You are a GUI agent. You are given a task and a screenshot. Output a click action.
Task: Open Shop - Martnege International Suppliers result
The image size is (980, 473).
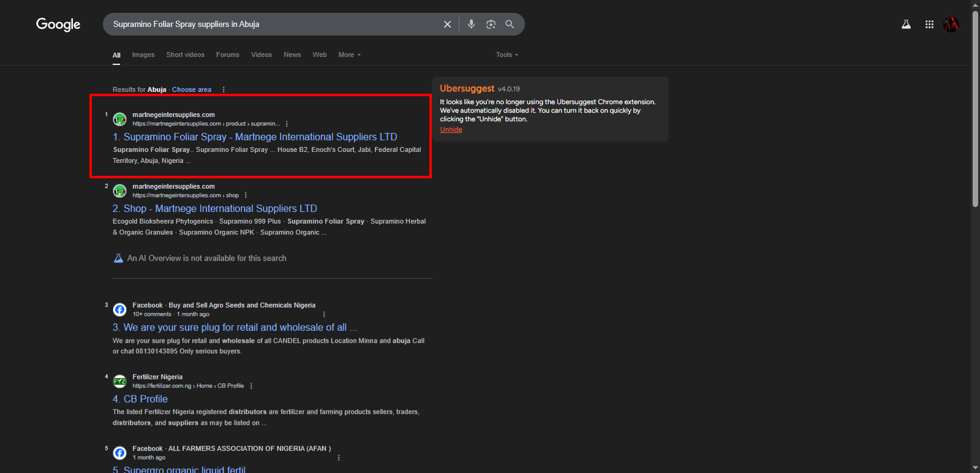point(215,209)
